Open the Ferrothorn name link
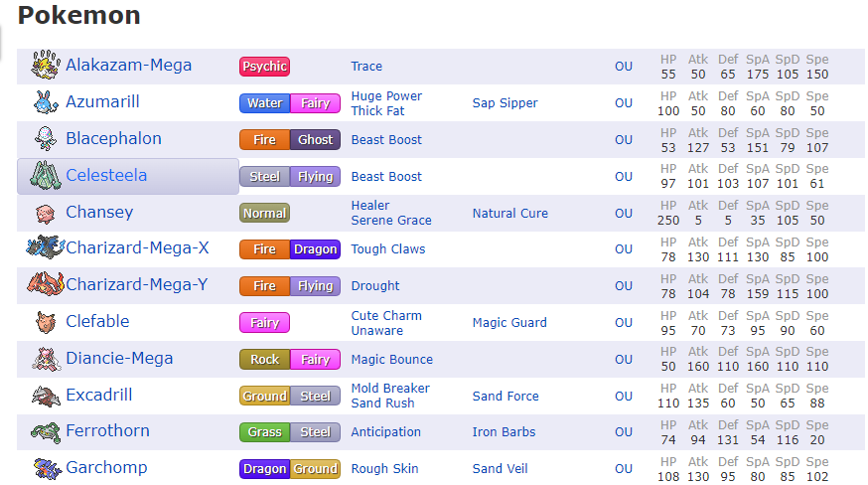Screen dimensions: 868x485 pyautogui.click(x=107, y=431)
